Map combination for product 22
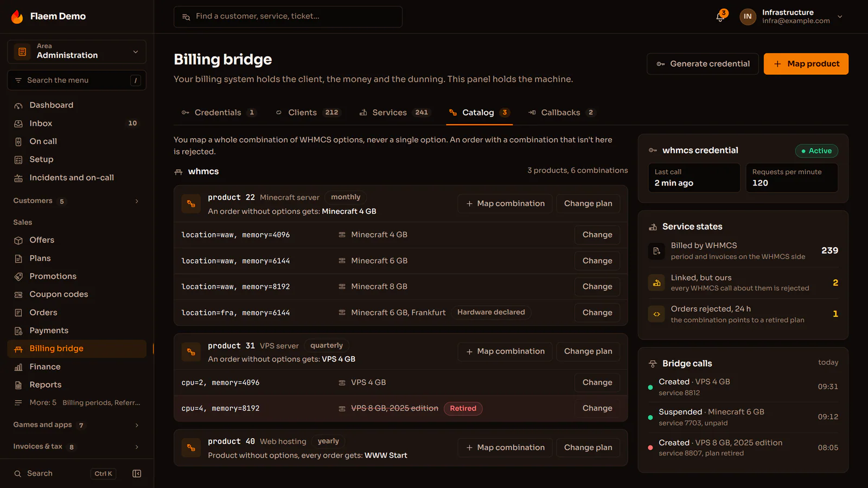The width and height of the screenshot is (868, 488). [x=505, y=204]
